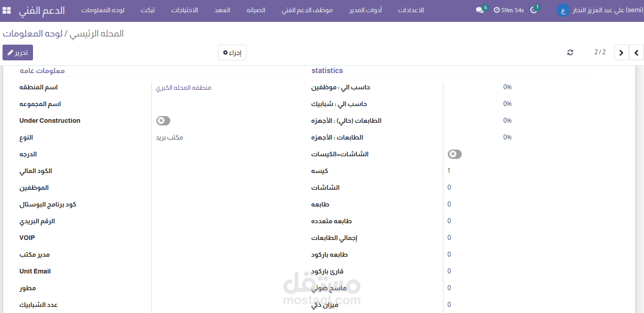
Task: Open the الصيانه menu
Action: pyautogui.click(x=256, y=10)
